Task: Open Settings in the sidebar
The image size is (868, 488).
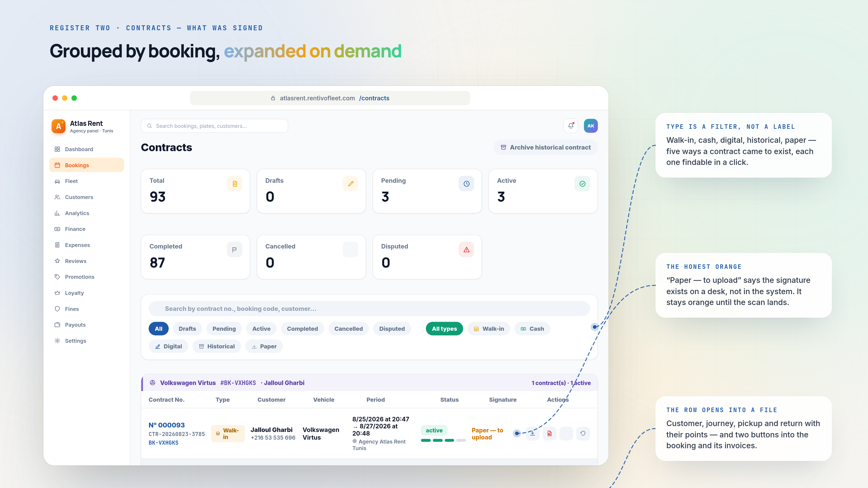Action: click(x=87, y=341)
